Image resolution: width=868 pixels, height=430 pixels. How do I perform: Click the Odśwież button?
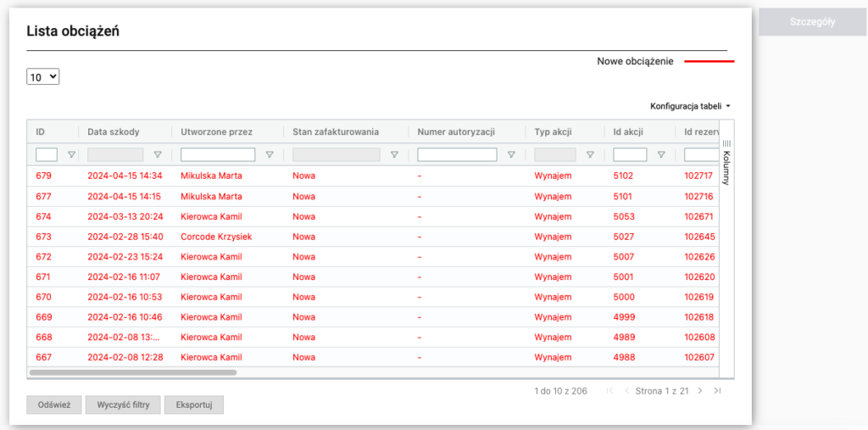[x=53, y=405]
